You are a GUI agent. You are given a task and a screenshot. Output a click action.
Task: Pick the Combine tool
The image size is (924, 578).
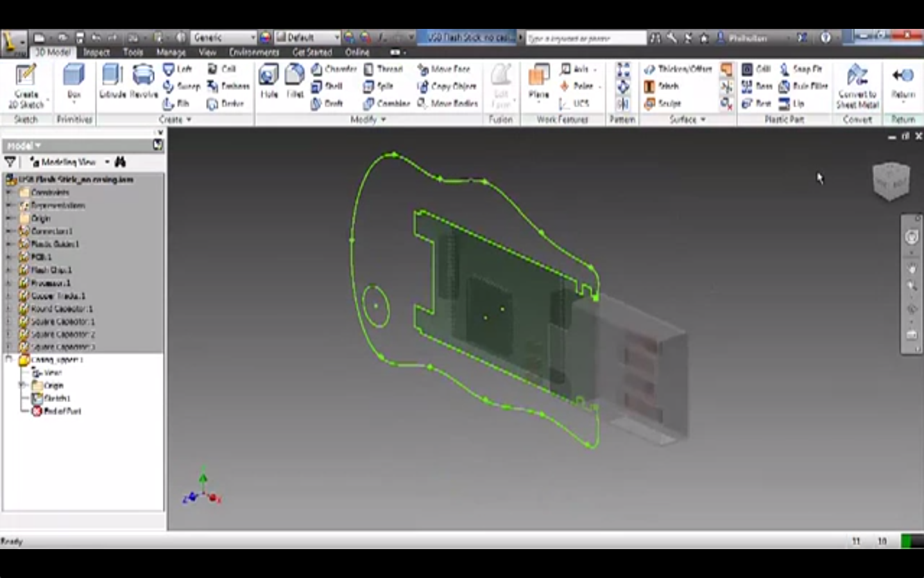(x=386, y=103)
